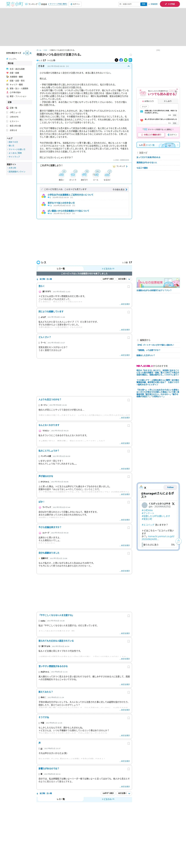Bookmark 今さら反論出来ますか？ reply
The width and height of the screenshot is (186, 868).
coord(128,528)
